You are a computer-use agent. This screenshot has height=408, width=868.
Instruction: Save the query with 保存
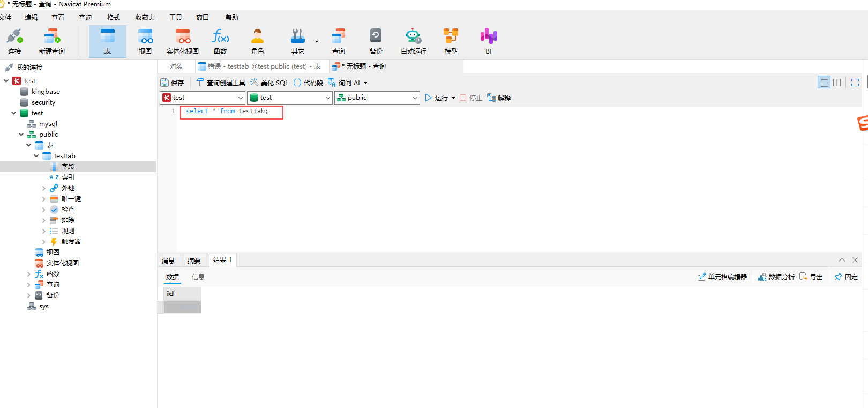[x=172, y=83]
